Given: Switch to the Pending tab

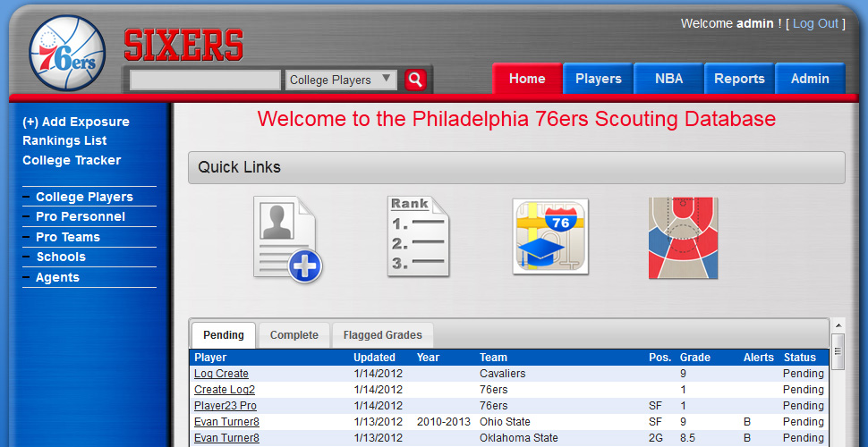Looking at the screenshot, I should (224, 335).
